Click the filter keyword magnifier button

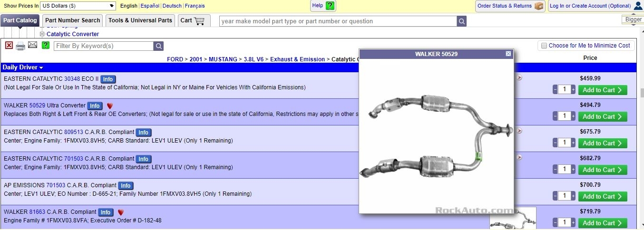click(x=158, y=46)
